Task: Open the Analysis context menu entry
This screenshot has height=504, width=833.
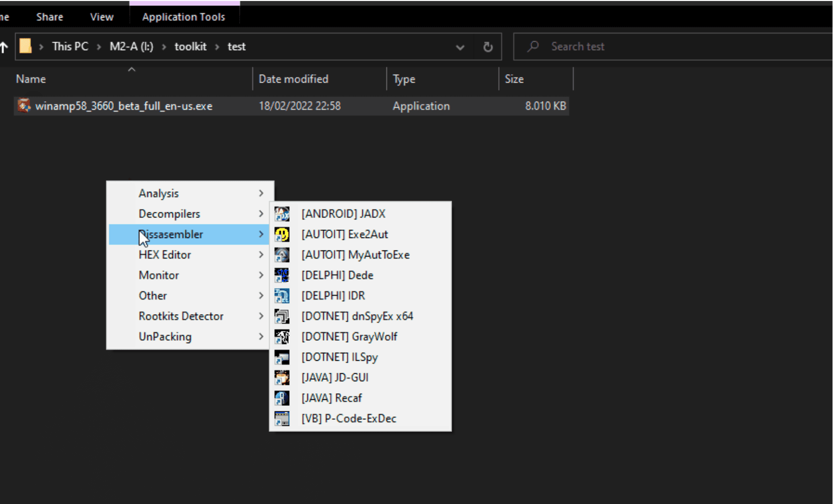Action: [x=189, y=193]
